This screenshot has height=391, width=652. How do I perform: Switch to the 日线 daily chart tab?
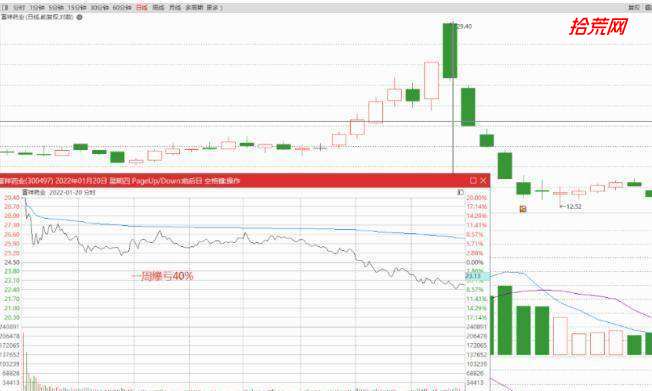click(142, 7)
